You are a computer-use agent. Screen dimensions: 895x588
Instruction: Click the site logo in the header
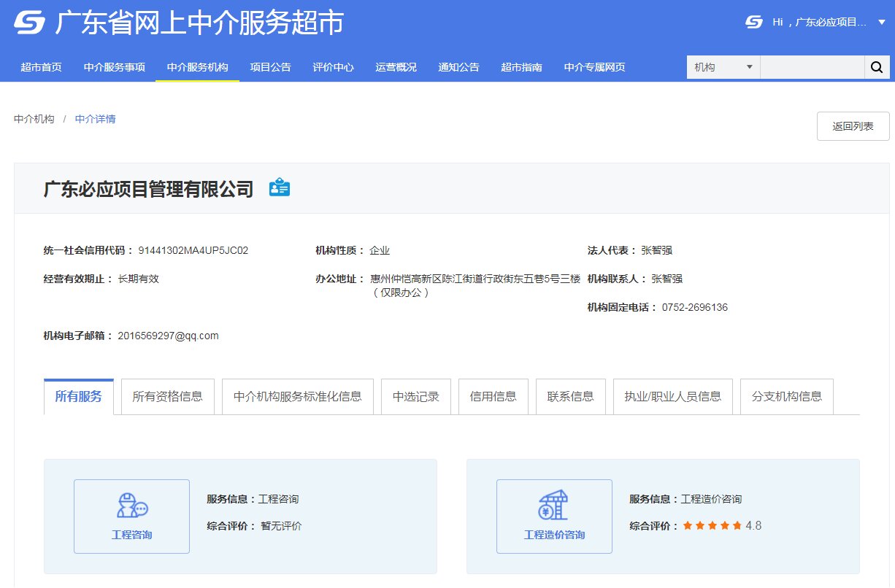[x=30, y=23]
